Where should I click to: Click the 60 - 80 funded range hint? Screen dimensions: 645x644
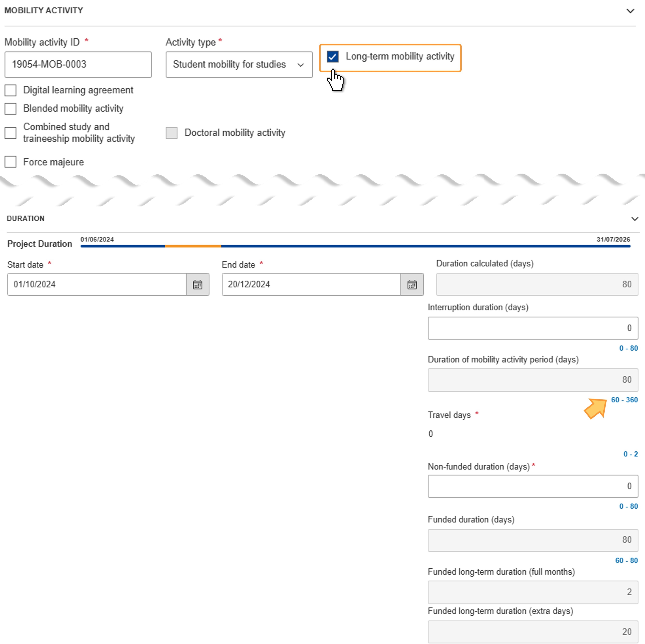626,561
